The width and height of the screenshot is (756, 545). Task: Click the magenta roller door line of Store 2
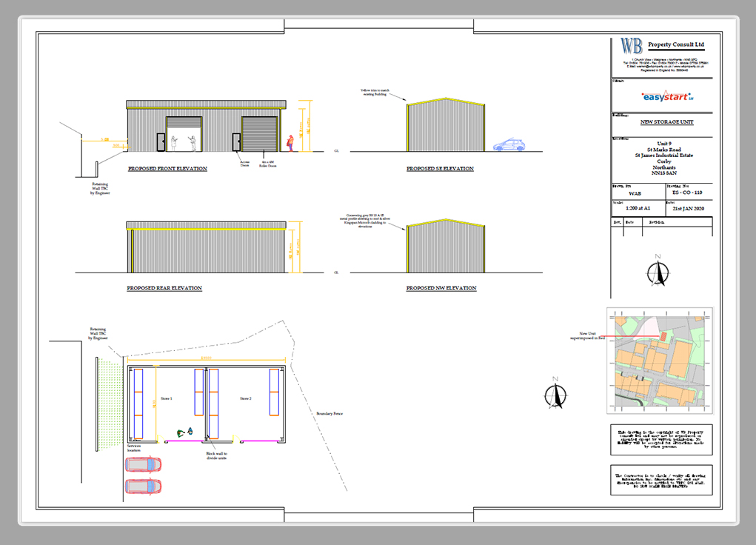(x=259, y=441)
